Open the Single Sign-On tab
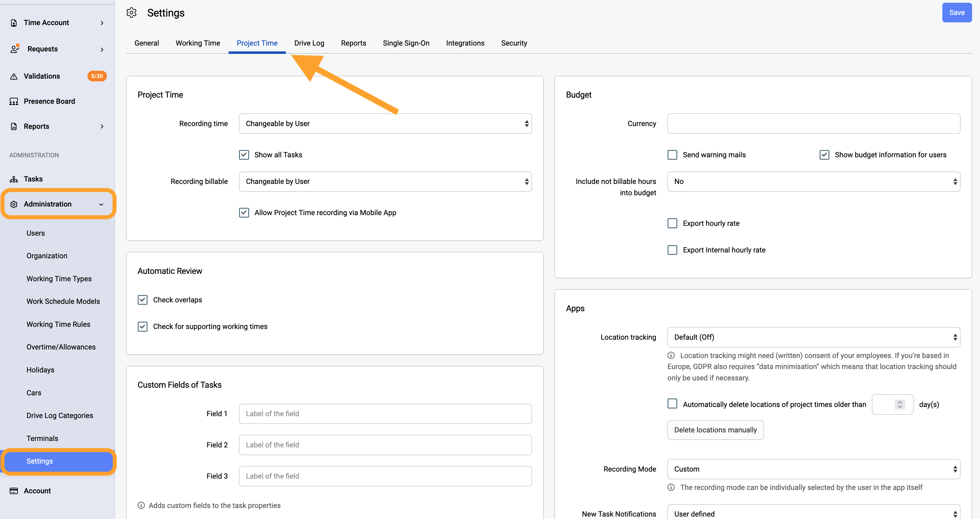 click(x=406, y=43)
